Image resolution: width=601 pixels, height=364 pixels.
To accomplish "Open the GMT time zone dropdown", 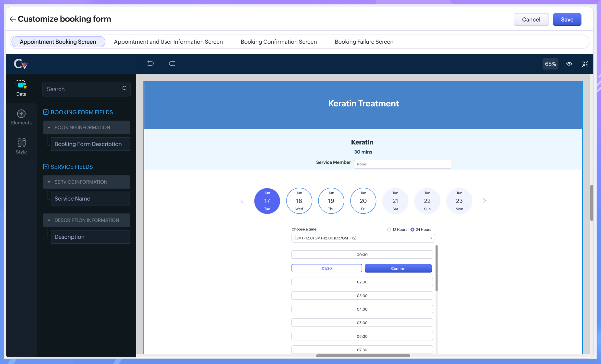I will pyautogui.click(x=363, y=238).
